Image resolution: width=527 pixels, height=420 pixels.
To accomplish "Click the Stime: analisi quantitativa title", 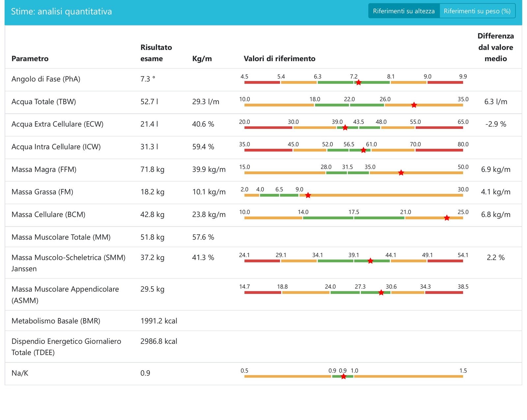I will coord(62,12).
